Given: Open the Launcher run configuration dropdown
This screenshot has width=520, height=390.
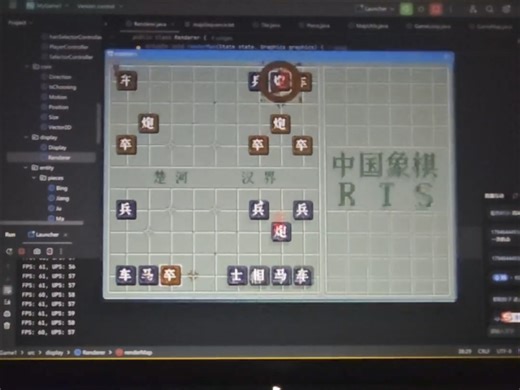Looking at the screenshot, I should coord(374,9).
